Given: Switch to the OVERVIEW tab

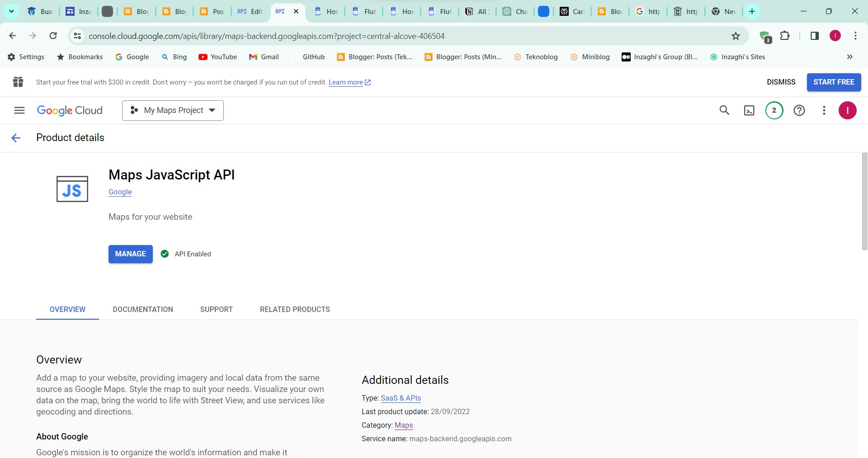Looking at the screenshot, I should [x=67, y=310].
